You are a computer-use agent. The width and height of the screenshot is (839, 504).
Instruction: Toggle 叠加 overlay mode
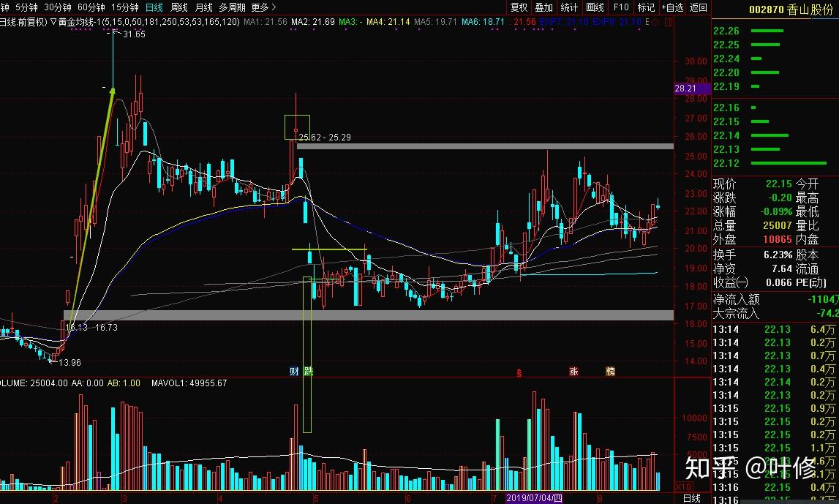click(544, 7)
